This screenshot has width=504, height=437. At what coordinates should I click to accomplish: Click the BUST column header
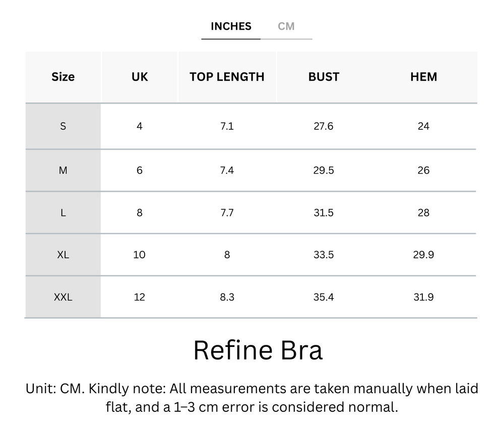pyautogui.click(x=324, y=77)
